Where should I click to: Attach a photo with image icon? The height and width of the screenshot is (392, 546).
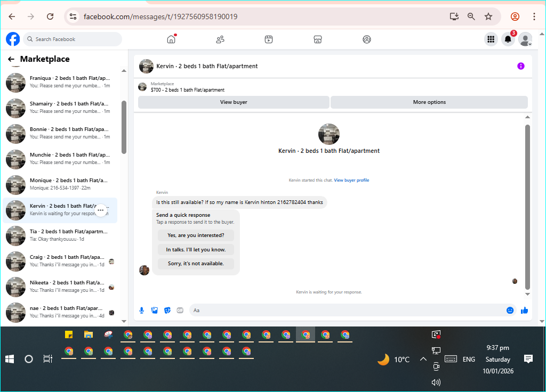tap(155, 311)
